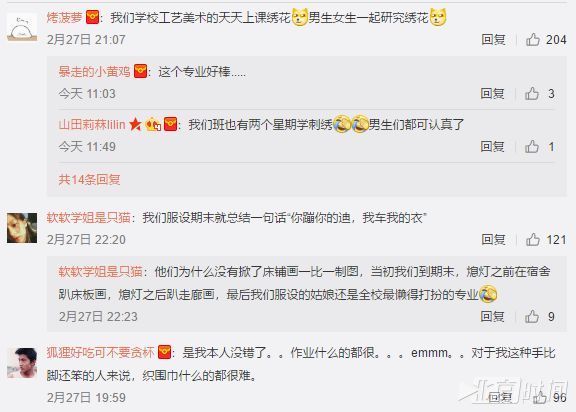Viewport: 576px width, 412px height.
Task: Reply to 软软学姐是只猫's 22:20 comment
Action: [x=493, y=239]
